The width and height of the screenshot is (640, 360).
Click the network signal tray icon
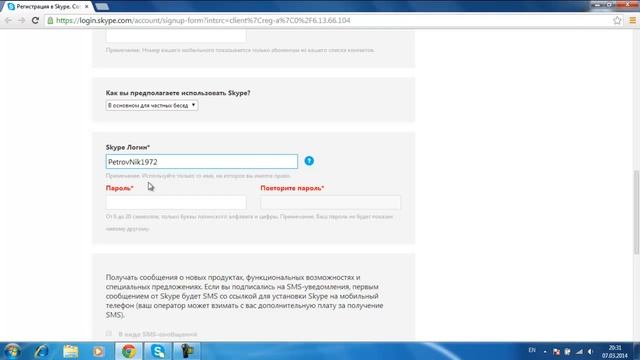579,351
